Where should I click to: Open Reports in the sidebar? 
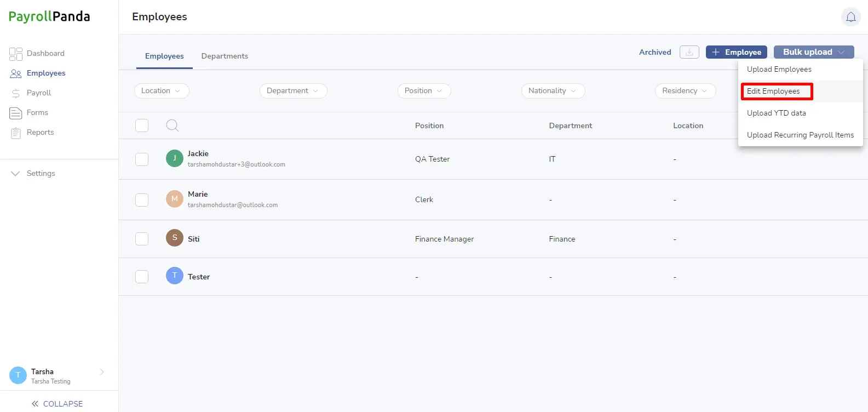point(40,132)
